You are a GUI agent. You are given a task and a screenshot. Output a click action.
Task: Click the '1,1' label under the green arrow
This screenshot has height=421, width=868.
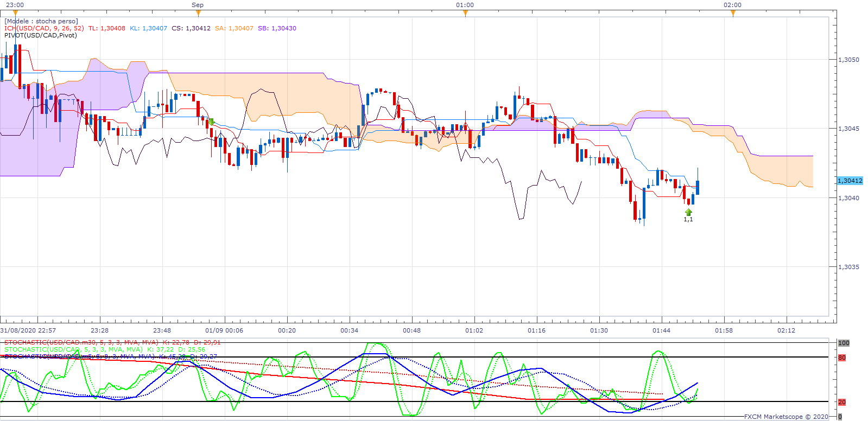pyautogui.click(x=688, y=219)
